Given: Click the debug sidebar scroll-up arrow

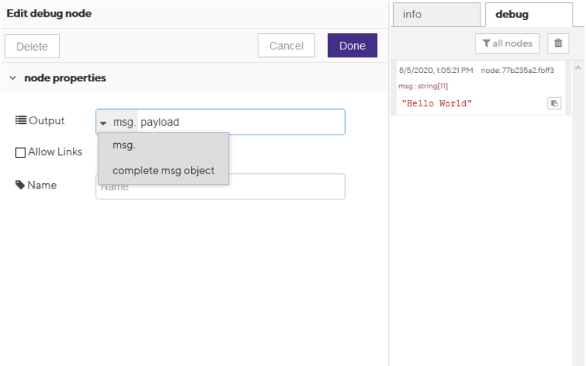Looking at the screenshot, I should click(x=578, y=68).
